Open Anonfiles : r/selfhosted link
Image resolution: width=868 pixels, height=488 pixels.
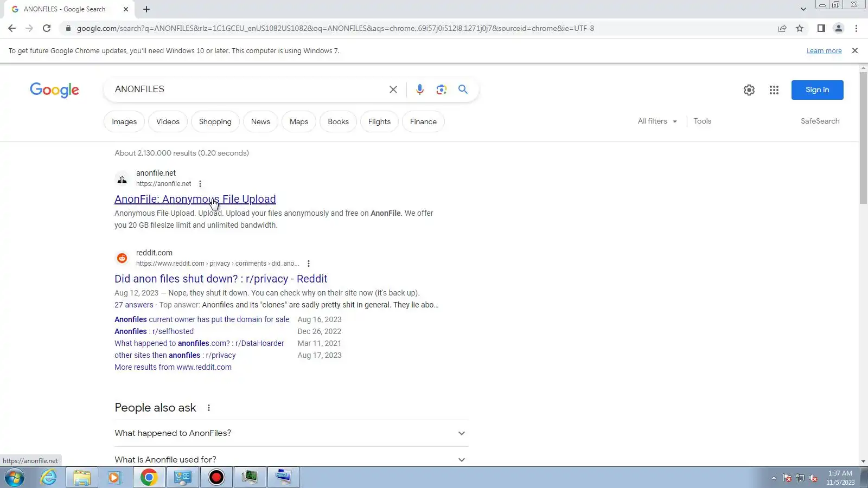[x=154, y=331]
